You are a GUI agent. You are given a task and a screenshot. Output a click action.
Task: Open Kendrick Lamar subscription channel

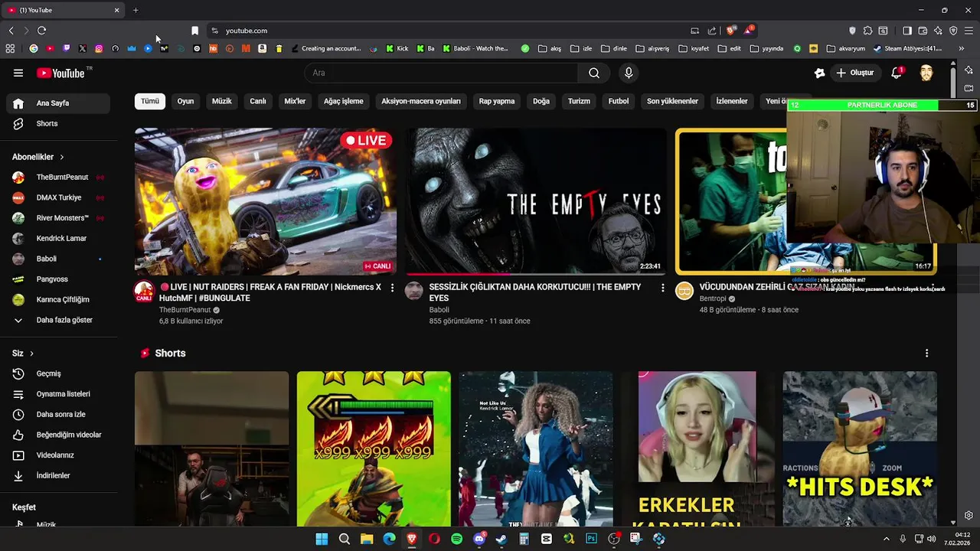point(58,238)
